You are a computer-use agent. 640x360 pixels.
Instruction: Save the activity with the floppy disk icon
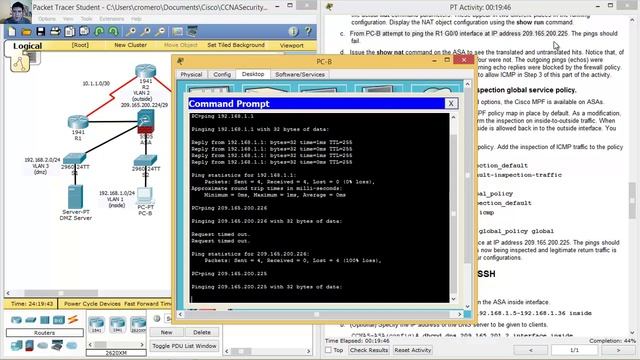pyautogui.click(x=40, y=31)
